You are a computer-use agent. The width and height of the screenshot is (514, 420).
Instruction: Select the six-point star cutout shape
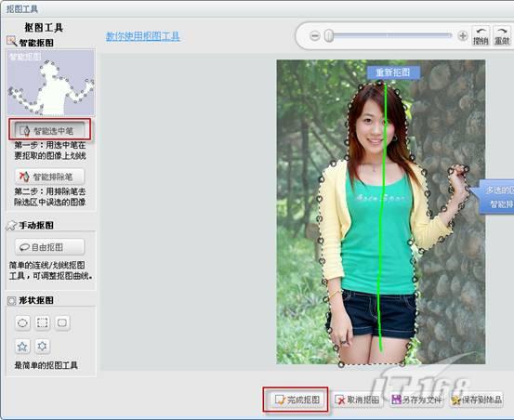[43, 347]
